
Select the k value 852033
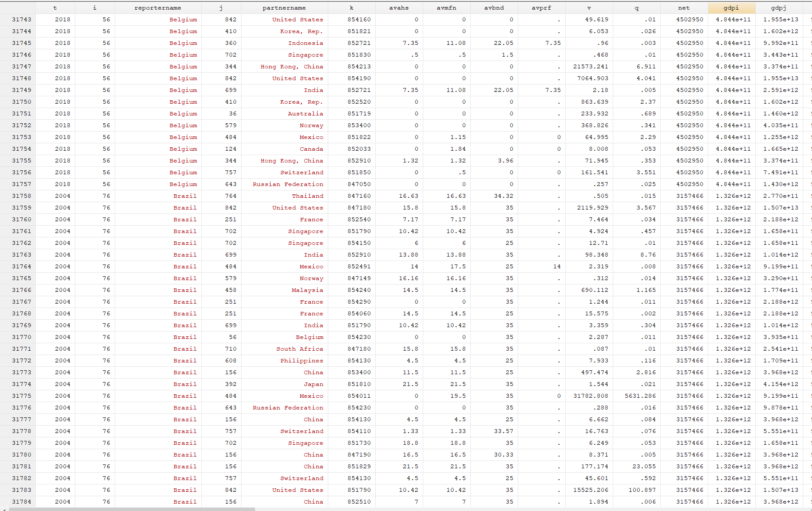[359, 149]
